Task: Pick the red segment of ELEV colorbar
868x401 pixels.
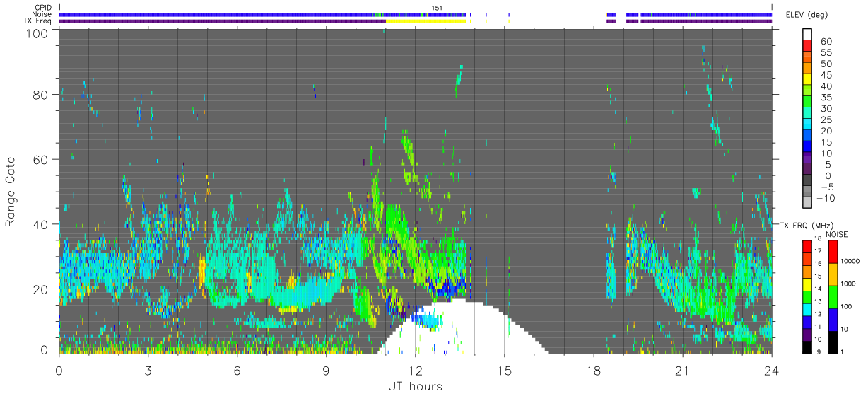Action: [809, 45]
